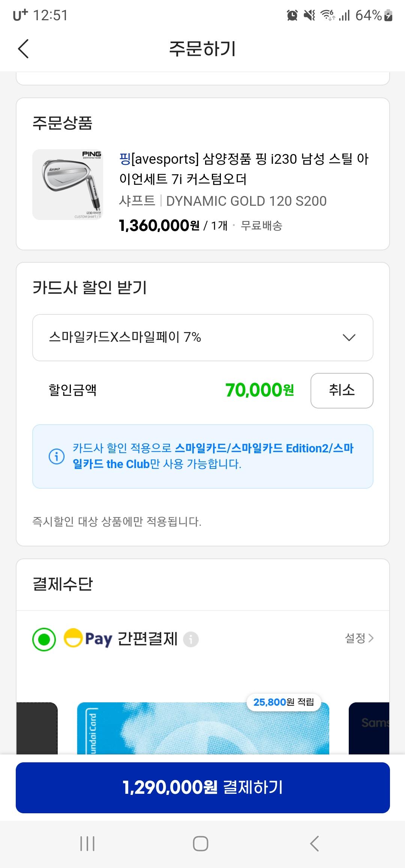405x868 pixels.
Task: Open 설정 for the payment method
Action: [x=358, y=638]
